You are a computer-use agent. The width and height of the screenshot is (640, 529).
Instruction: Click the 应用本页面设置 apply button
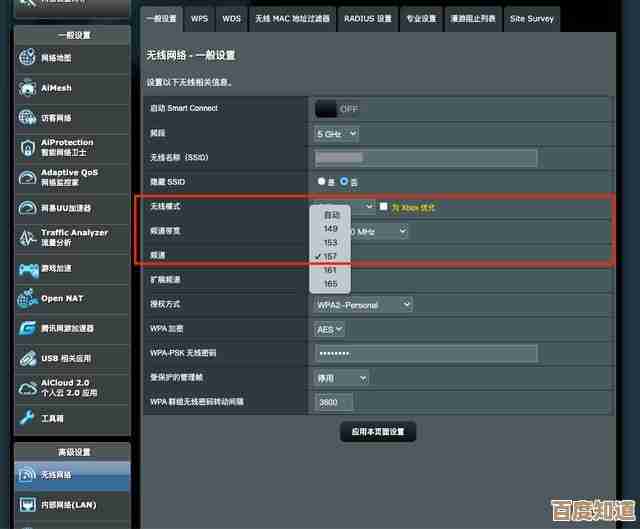point(378,432)
